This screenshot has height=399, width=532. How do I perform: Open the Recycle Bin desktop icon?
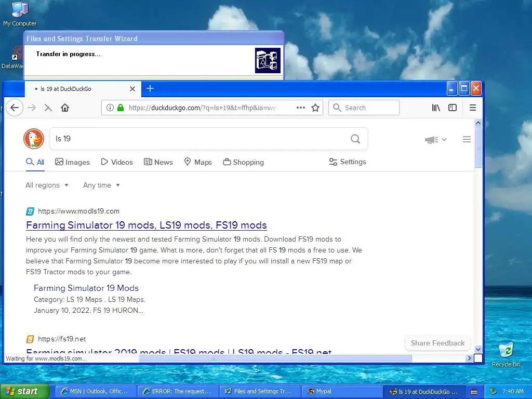click(x=506, y=354)
